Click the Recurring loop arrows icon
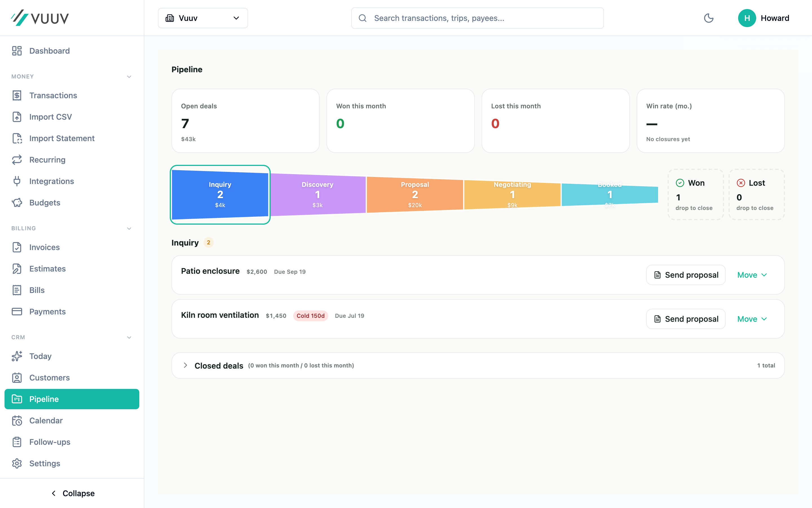812x508 pixels. (17, 160)
